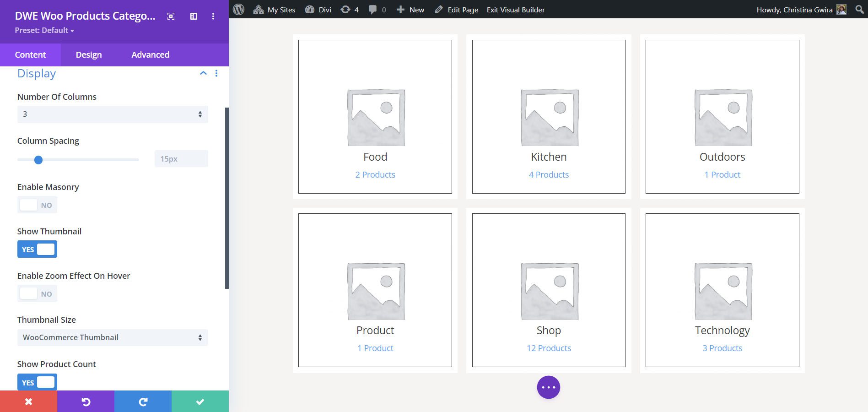The height and width of the screenshot is (412, 868).
Task: Open purple builder settings dots button
Action: click(x=548, y=387)
